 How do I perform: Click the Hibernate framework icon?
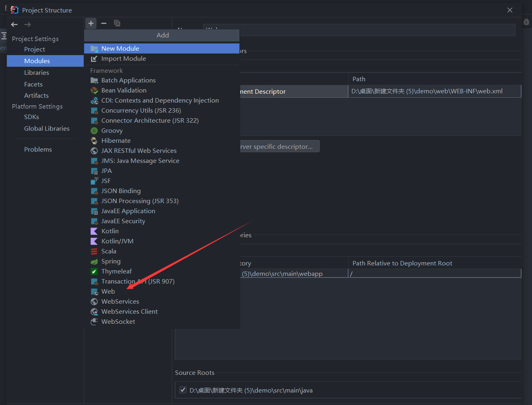tap(94, 141)
